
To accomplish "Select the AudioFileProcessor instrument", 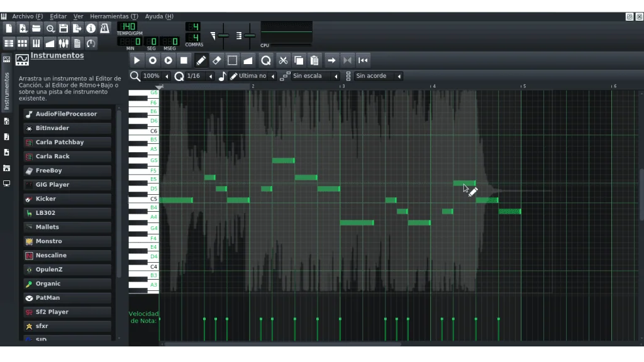I will 67,114.
